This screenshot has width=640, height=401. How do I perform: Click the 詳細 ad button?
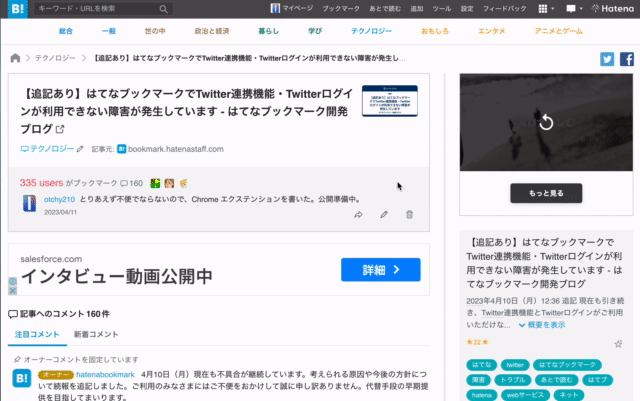click(x=381, y=270)
